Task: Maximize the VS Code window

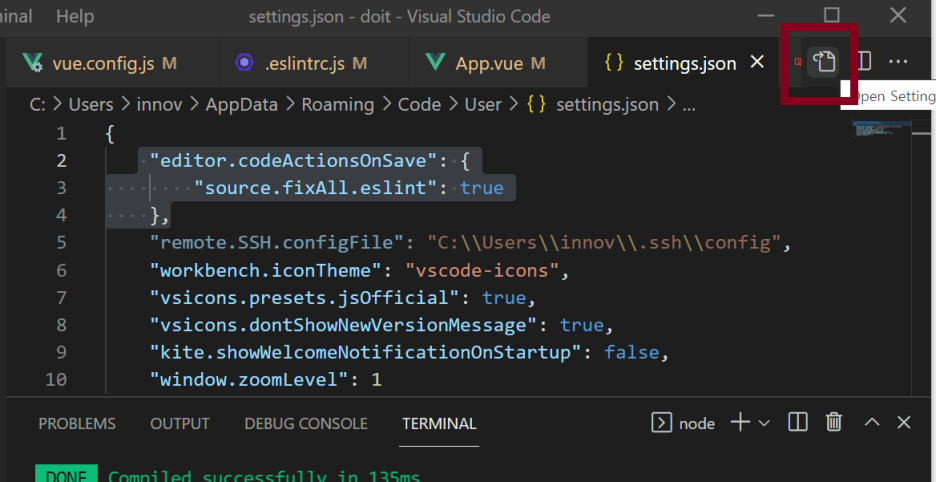Action: tap(831, 16)
